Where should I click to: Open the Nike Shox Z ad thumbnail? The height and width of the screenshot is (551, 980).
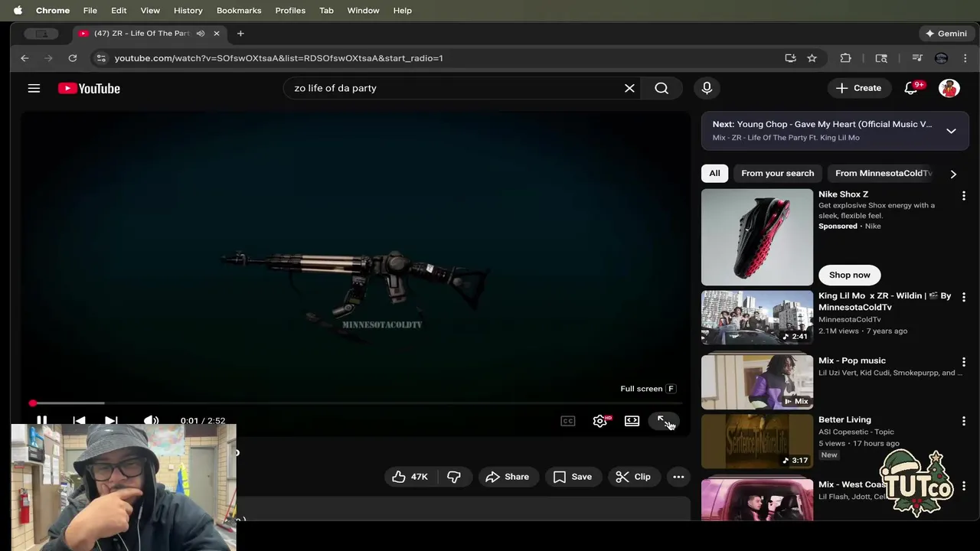(x=757, y=237)
